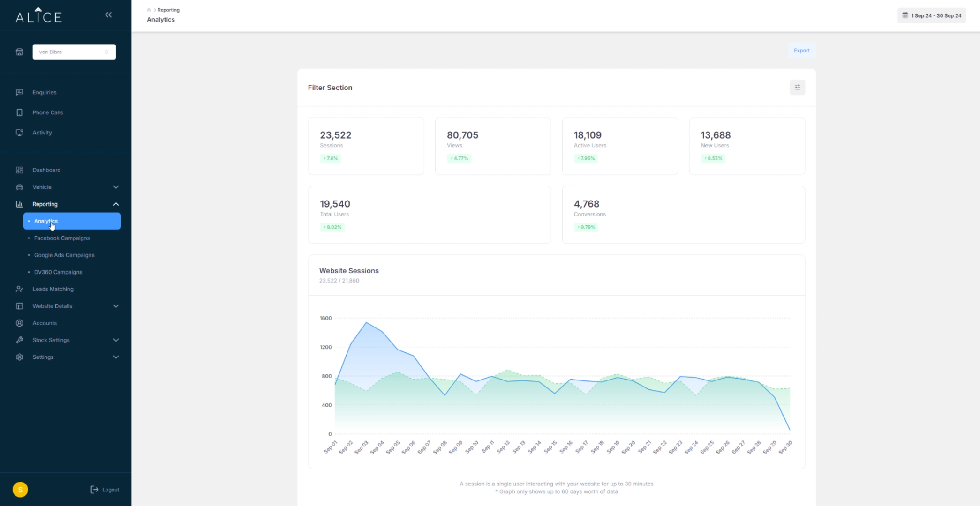
Task: Collapse the Reporting menu section
Action: tap(116, 204)
